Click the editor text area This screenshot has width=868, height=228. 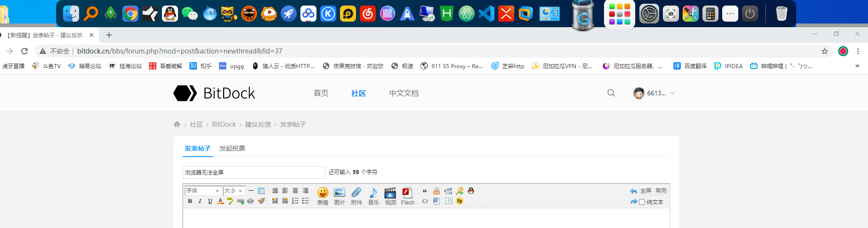[x=426, y=218]
